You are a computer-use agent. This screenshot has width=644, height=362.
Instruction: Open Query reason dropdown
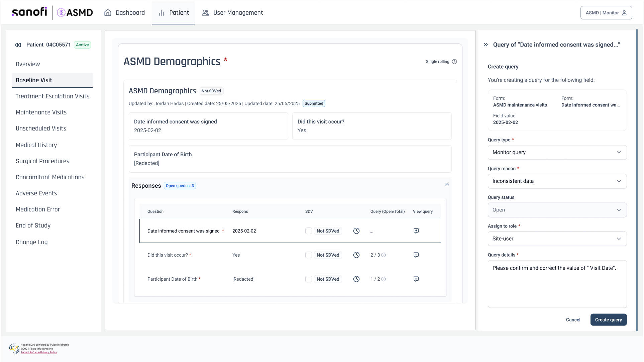coord(557,181)
